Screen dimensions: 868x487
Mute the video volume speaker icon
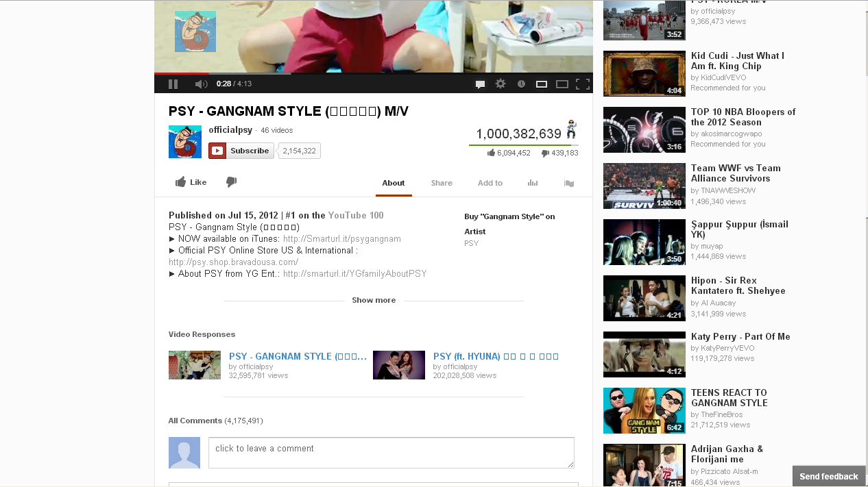[201, 84]
